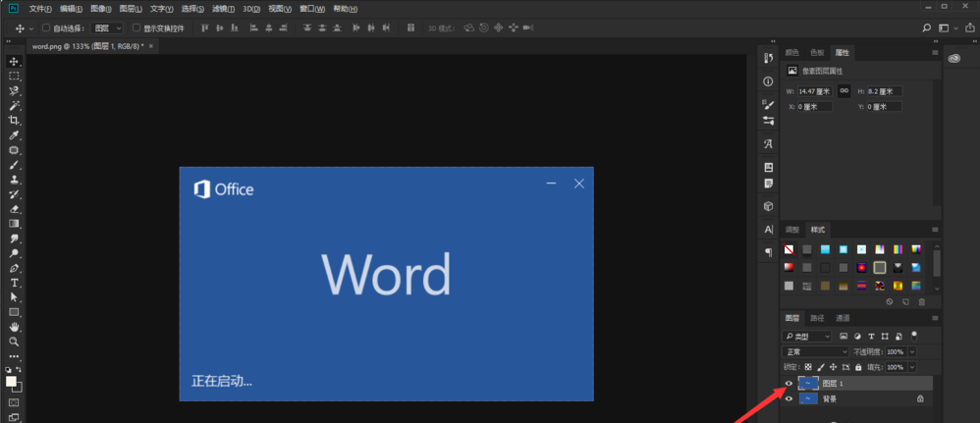Click the W width input field
The image size is (980, 423).
pyautogui.click(x=814, y=91)
